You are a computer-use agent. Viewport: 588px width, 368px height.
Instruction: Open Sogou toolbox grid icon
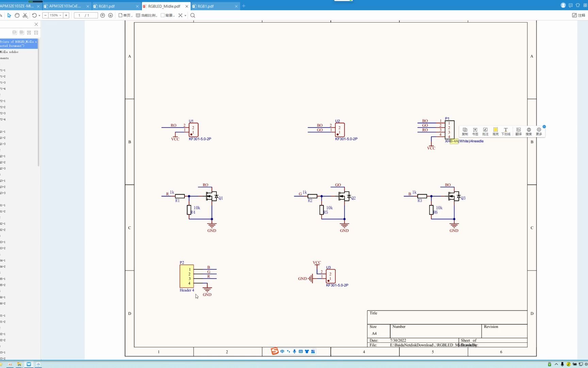click(x=313, y=351)
